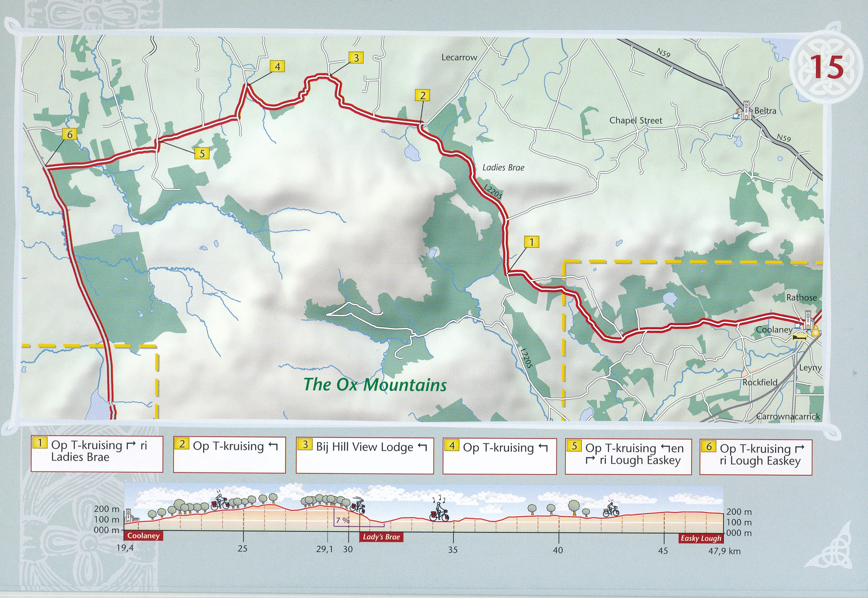Select instruction box 1 about Ladies Brae
The height and width of the screenshot is (598, 868).
[x=97, y=454]
